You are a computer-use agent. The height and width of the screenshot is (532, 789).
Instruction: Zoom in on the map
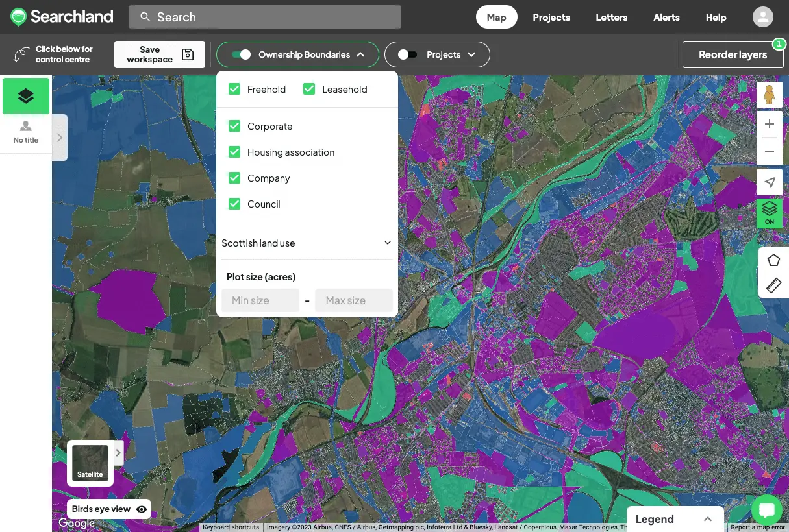click(770, 124)
